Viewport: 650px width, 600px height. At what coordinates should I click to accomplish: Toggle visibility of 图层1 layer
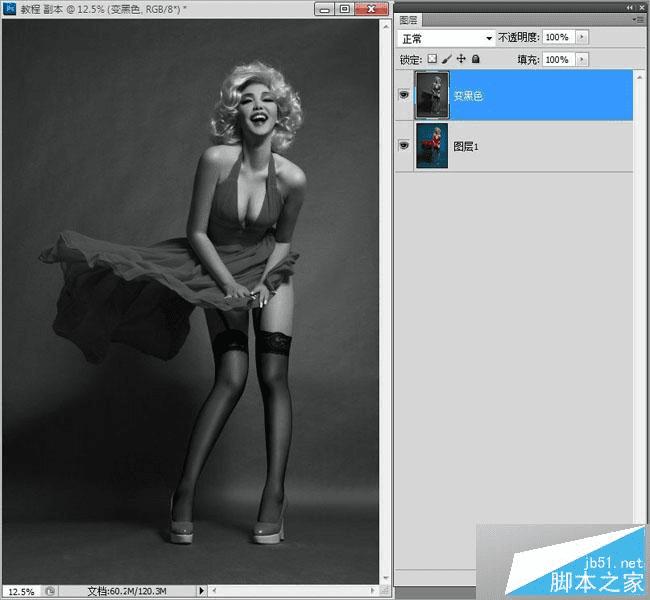[x=404, y=146]
